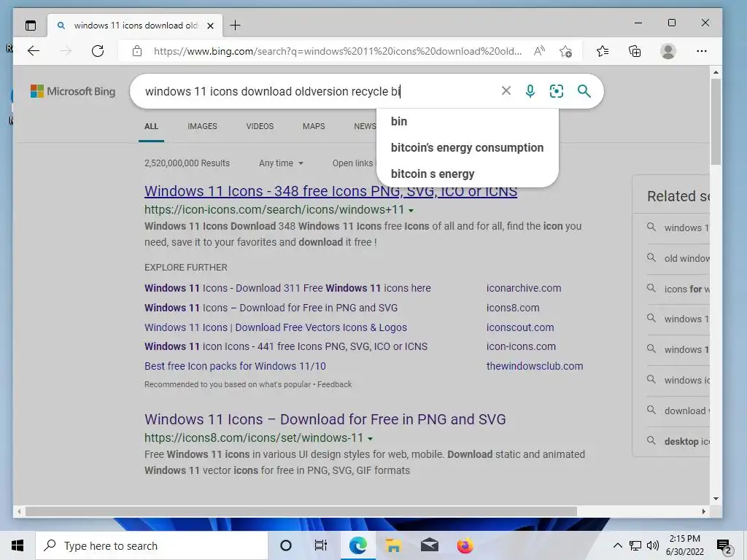Open a new browser tab
This screenshot has width=747, height=560.
coord(236,26)
